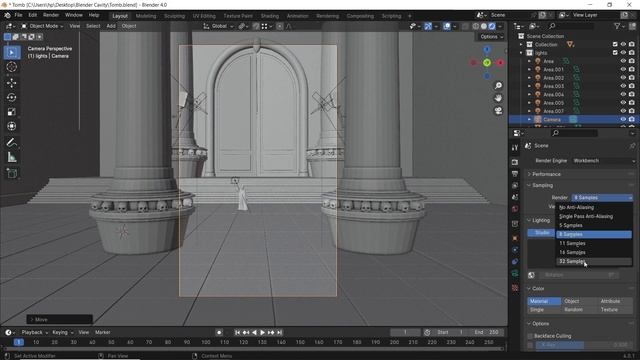The height and width of the screenshot is (360, 640).
Task: Disable Area.005 in renders
Action: [632, 103]
